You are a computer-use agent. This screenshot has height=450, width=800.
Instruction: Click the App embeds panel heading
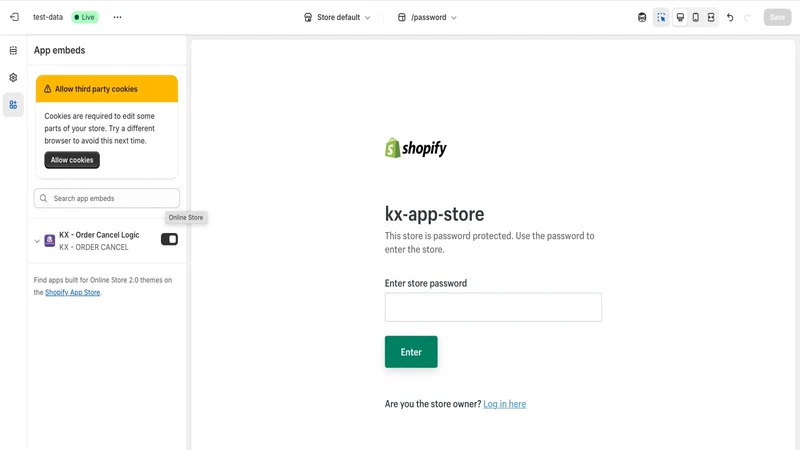[x=59, y=50]
